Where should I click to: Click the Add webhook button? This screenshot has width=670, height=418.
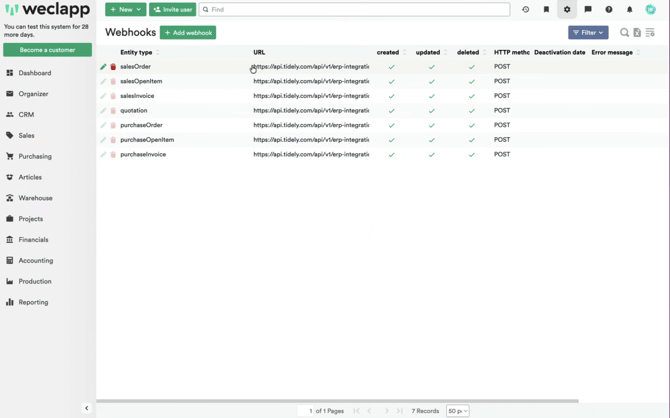pos(188,33)
